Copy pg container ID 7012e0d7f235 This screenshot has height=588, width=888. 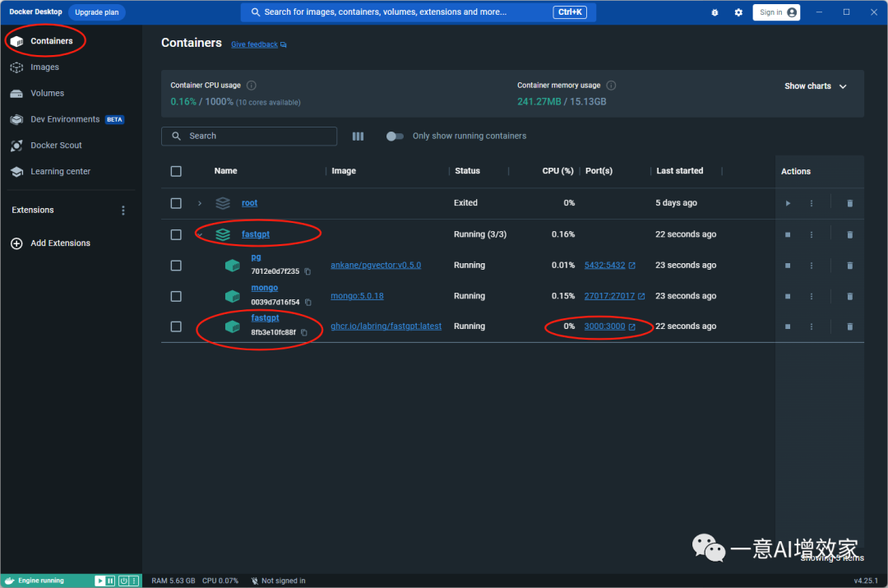(308, 271)
